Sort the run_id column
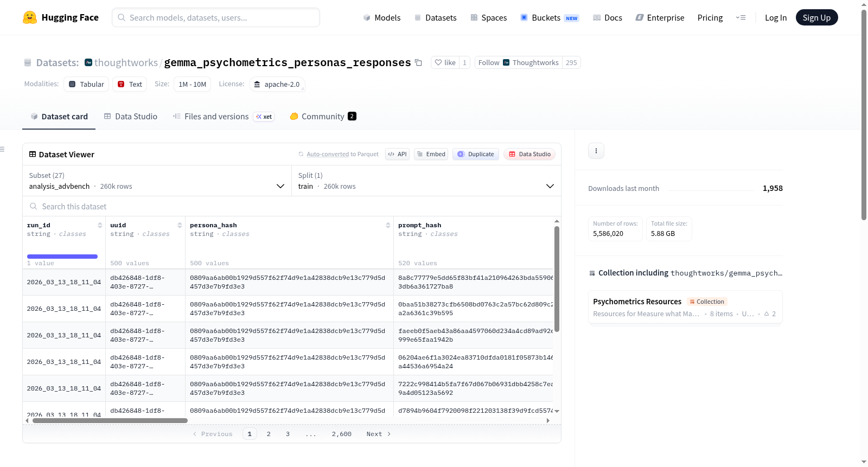868x467 pixels. pos(100,225)
